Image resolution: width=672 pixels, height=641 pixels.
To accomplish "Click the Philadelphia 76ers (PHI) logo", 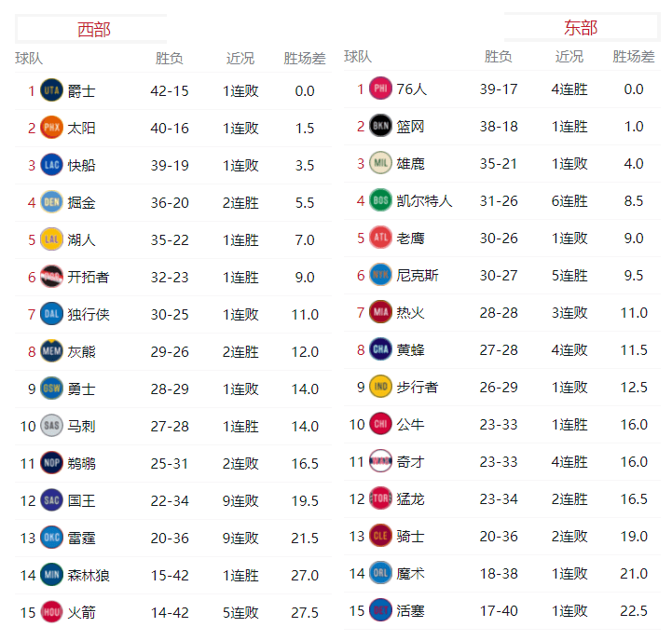I will pyautogui.click(x=380, y=89).
